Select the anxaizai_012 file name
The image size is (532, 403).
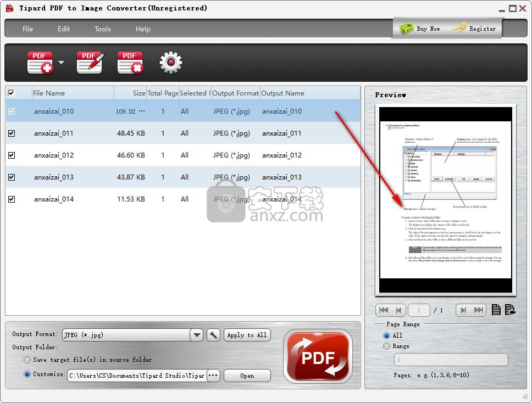pos(54,155)
